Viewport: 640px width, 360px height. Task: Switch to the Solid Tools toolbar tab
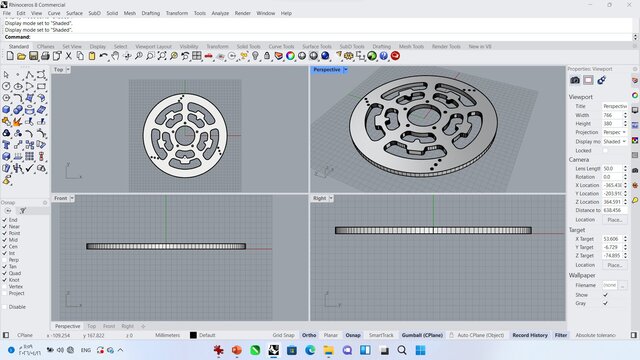tap(248, 47)
